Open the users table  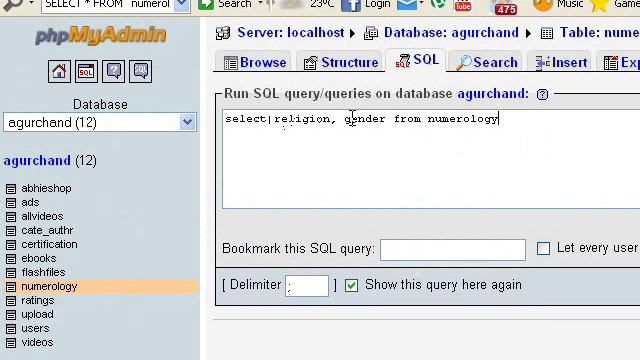pyautogui.click(x=35, y=329)
